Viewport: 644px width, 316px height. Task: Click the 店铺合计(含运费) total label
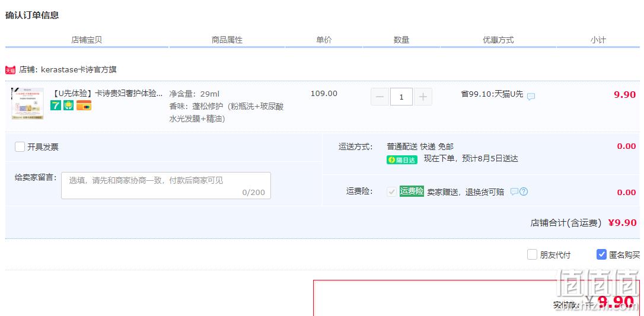(566, 223)
